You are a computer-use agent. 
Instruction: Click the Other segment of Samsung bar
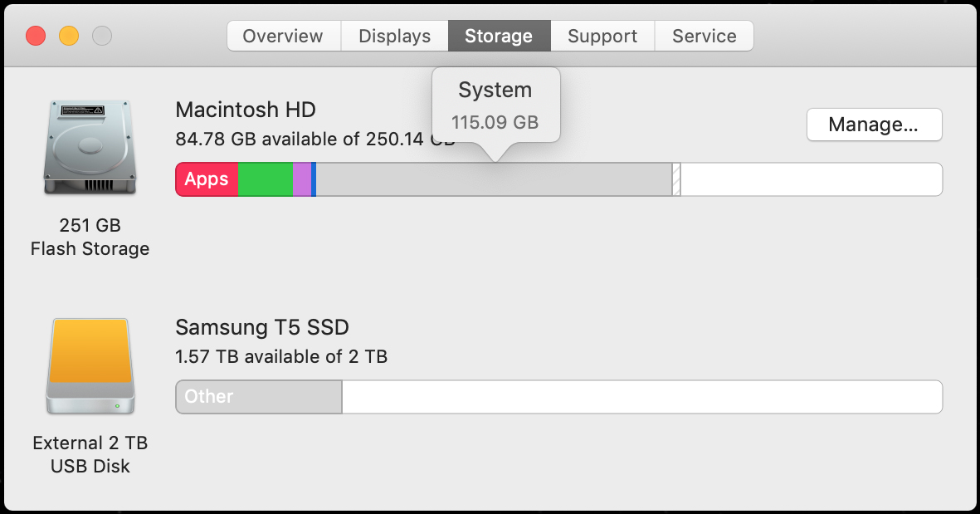[x=259, y=397]
